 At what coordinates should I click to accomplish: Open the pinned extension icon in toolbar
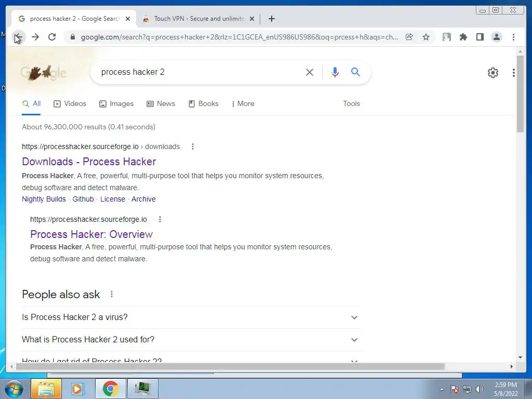coord(446,37)
